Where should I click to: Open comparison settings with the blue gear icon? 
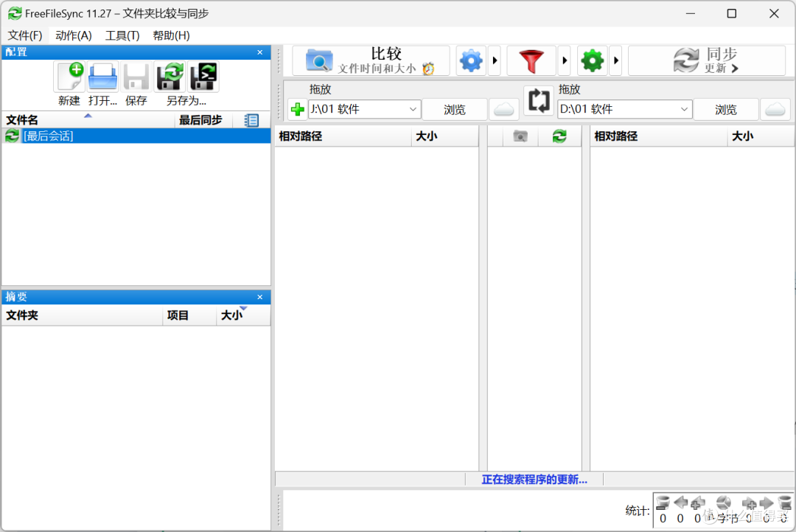(471, 60)
